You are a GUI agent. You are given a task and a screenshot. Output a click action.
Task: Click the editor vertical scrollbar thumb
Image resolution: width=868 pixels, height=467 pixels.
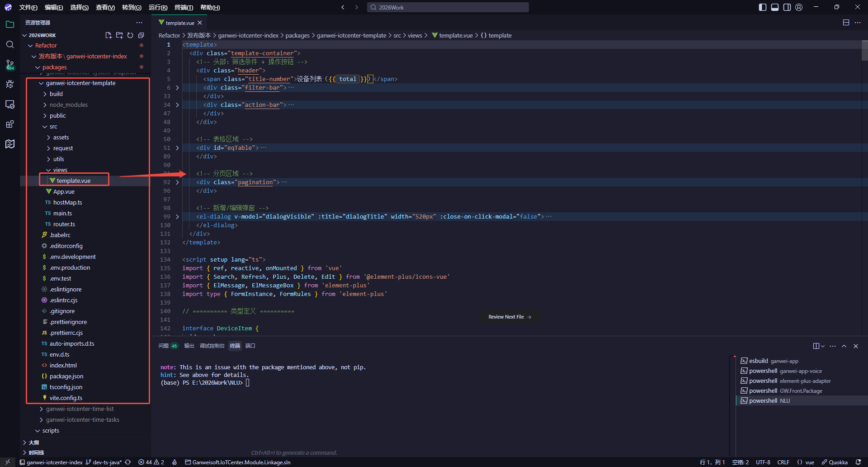pos(864,50)
